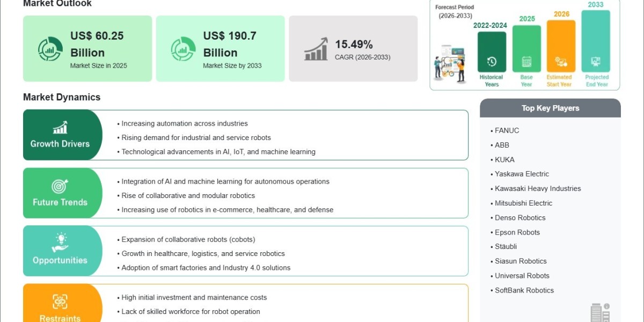
Task: Select Mitsubishi Electric in the players list
Action: click(523, 203)
